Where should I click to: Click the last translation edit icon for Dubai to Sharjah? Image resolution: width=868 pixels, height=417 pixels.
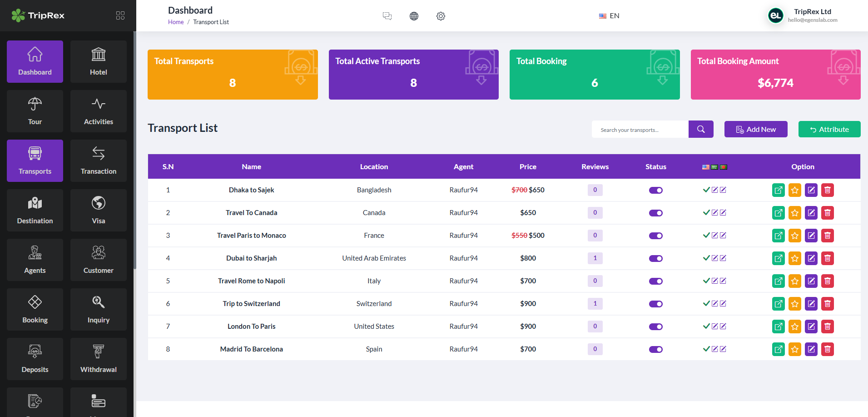pos(723,258)
